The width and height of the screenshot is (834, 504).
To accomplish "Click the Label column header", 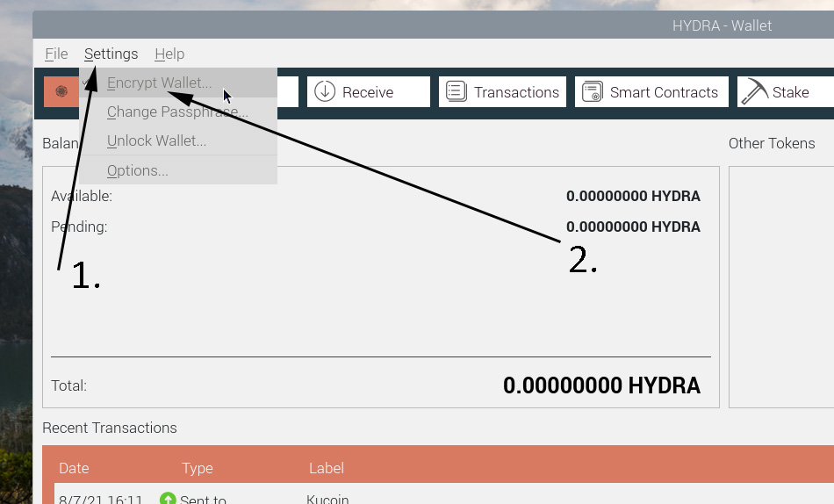I will 326,468.
